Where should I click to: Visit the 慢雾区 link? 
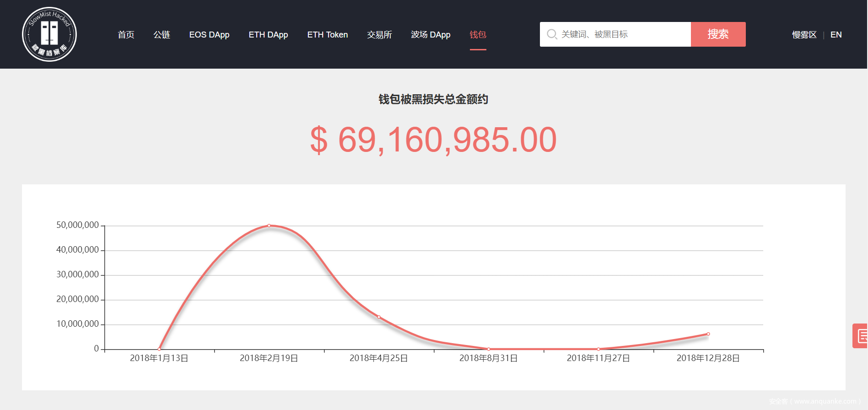click(804, 35)
